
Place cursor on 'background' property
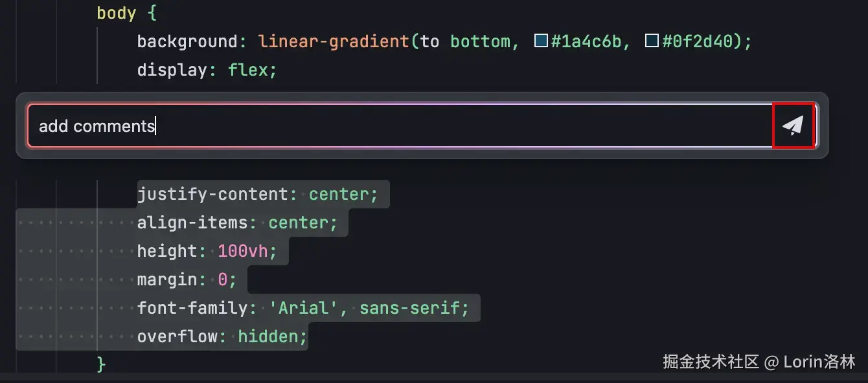(187, 41)
